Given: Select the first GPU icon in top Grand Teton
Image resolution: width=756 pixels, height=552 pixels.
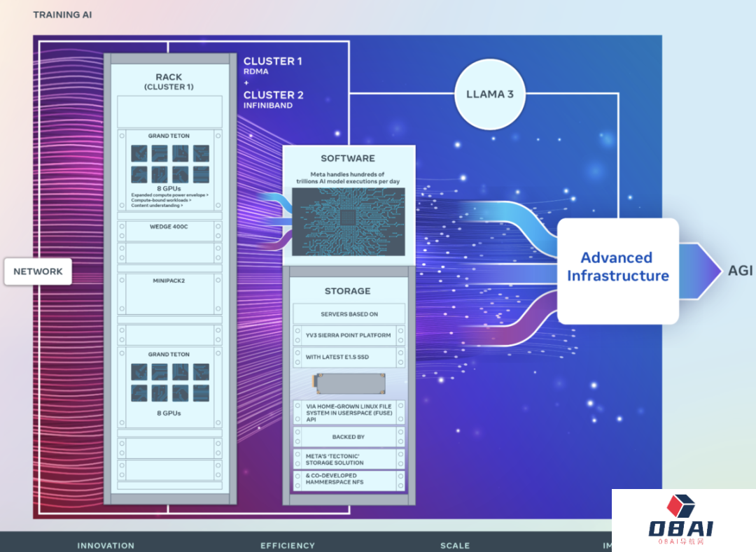Looking at the screenshot, I should (x=139, y=154).
